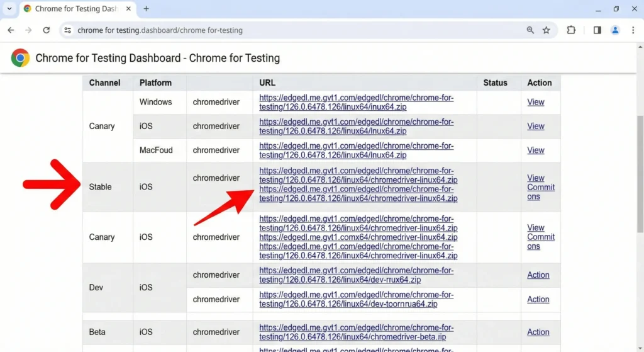Open second Stable chromedriver-linux64.zip link
This screenshot has width=644, height=352.
point(358,194)
